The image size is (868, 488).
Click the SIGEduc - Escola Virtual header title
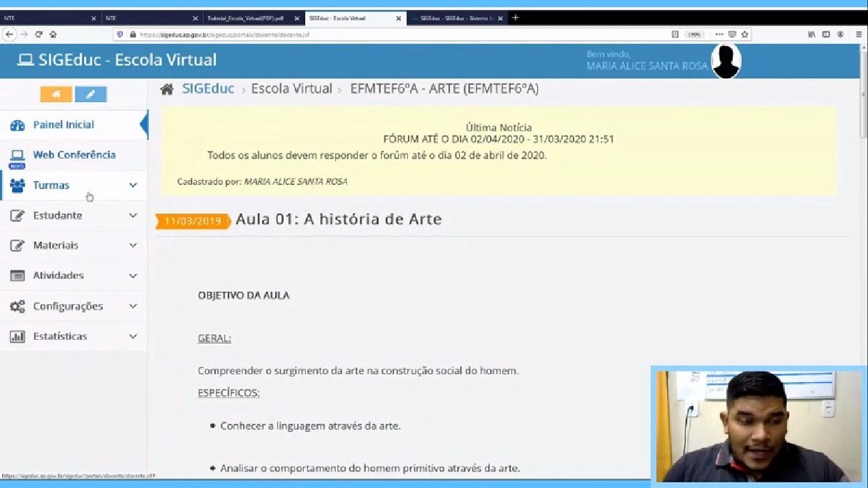[128, 59]
